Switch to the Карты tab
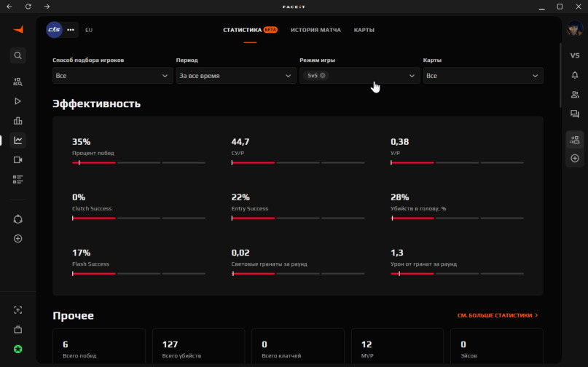Viewport: 588px width, 367px height. tap(364, 30)
